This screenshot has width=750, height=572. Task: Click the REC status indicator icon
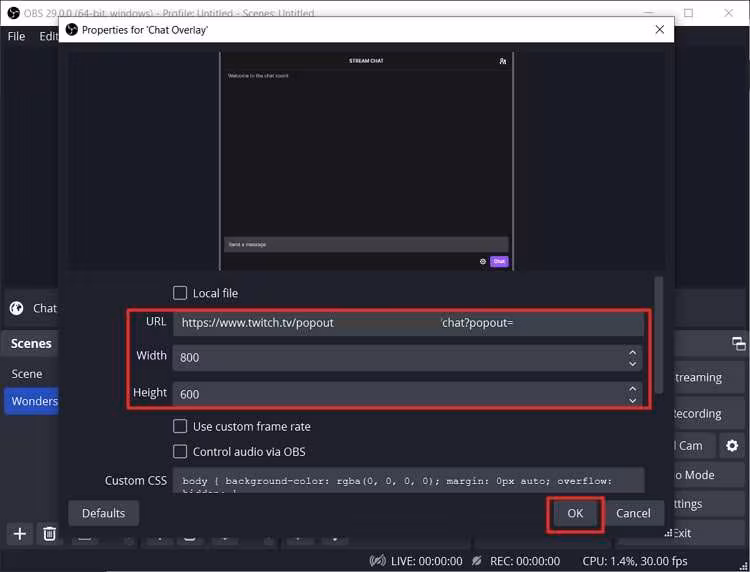(x=476, y=561)
